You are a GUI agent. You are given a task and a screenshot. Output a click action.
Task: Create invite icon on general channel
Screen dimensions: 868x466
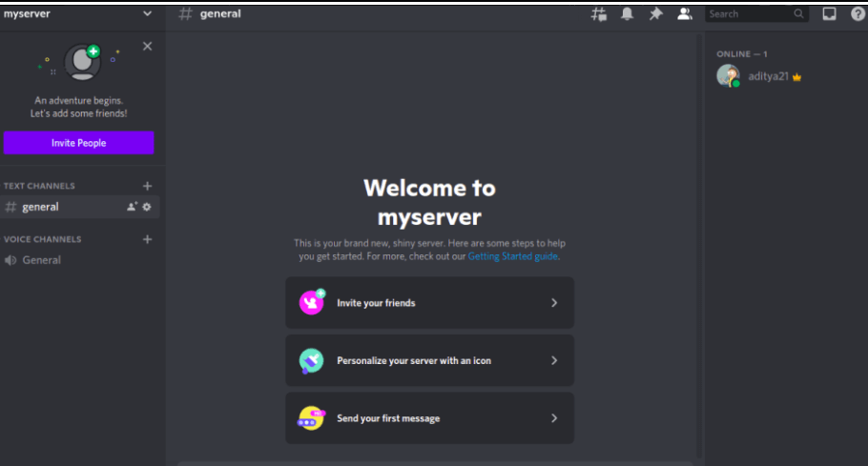tap(132, 207)
